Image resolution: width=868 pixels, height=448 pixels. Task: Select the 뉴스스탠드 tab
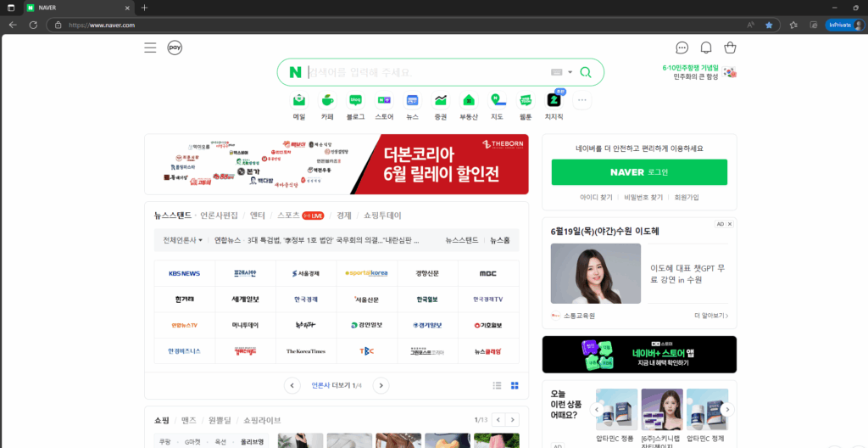pos(173,216)
